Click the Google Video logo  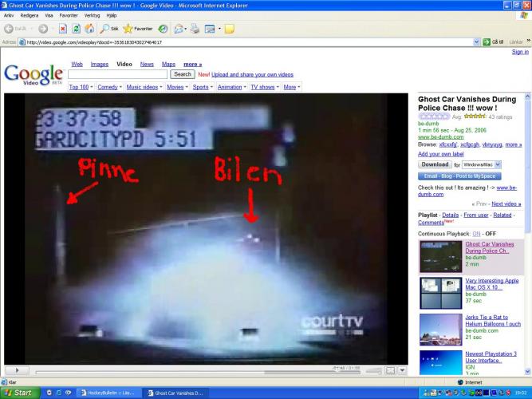pyautogui.click(x=33, y=75)
